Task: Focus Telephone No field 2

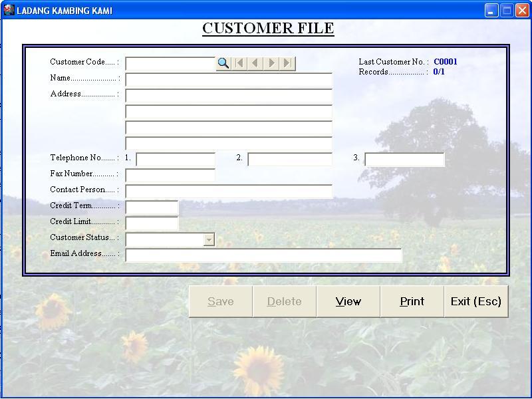Action: pyautogui.click(x=290, y=160)
